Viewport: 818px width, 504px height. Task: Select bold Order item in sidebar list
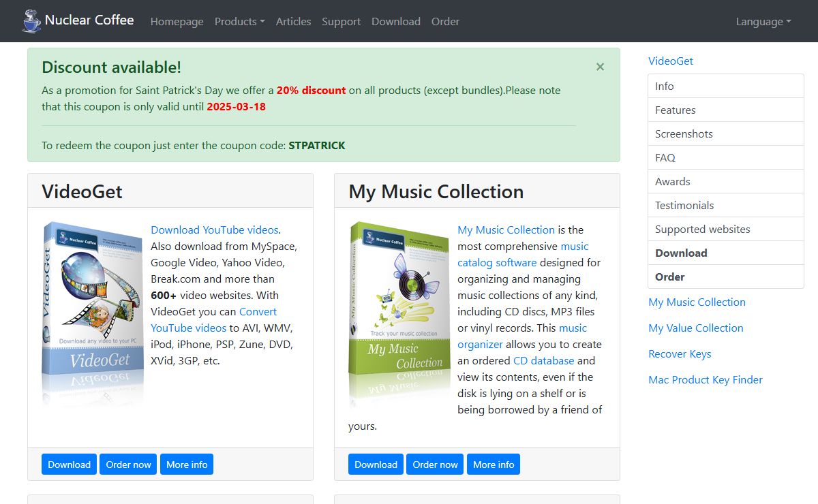click(726, 277)
